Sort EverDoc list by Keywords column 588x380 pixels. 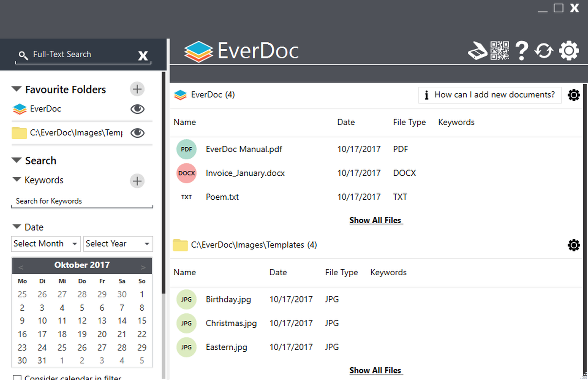(456, 123)
